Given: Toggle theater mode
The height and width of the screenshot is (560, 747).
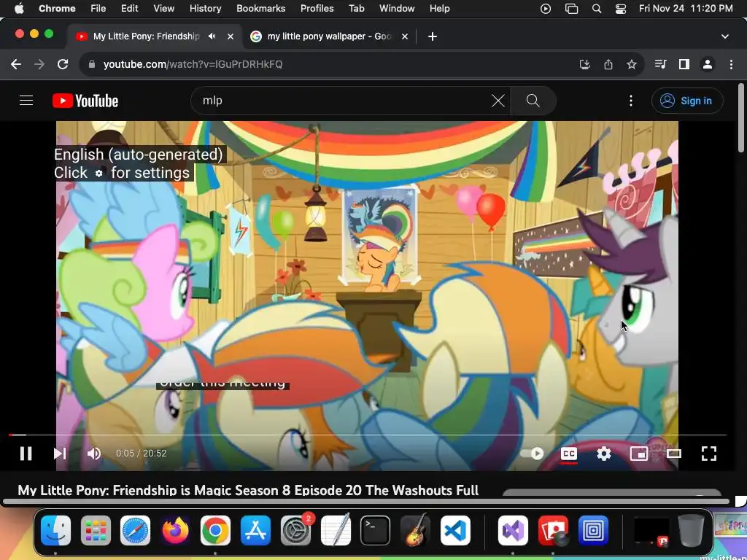Looking at the screenshot, I should 673,454.
